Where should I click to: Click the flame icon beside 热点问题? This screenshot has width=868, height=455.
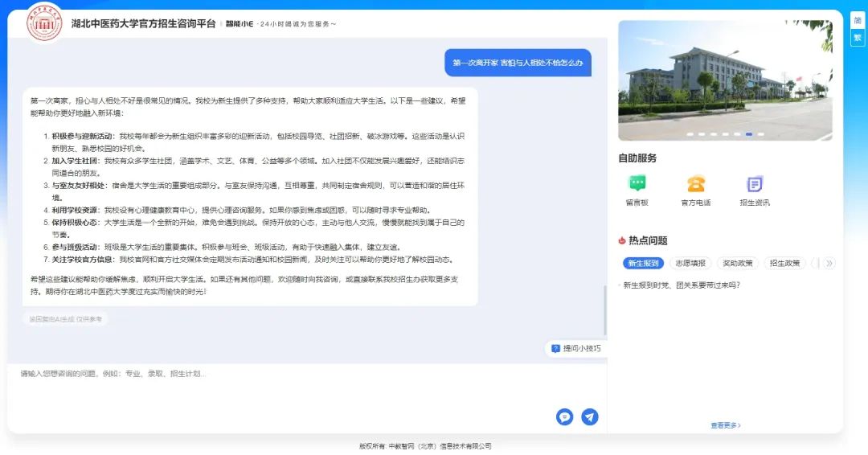click(622, 240)
